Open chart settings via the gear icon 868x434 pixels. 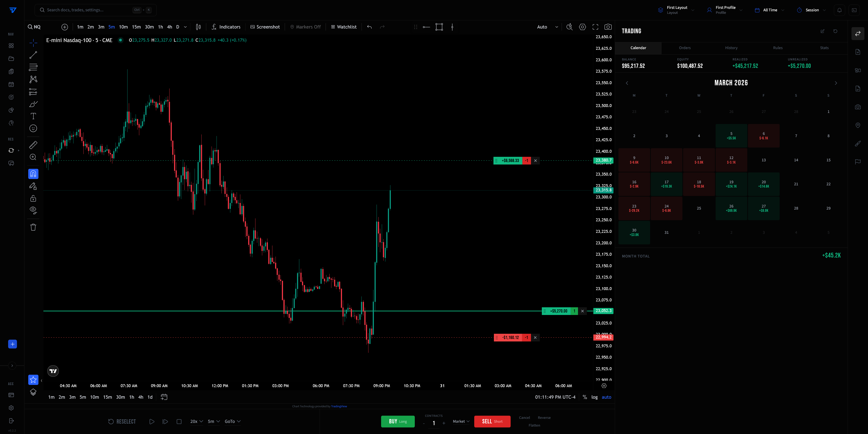[x=583, y=27]
